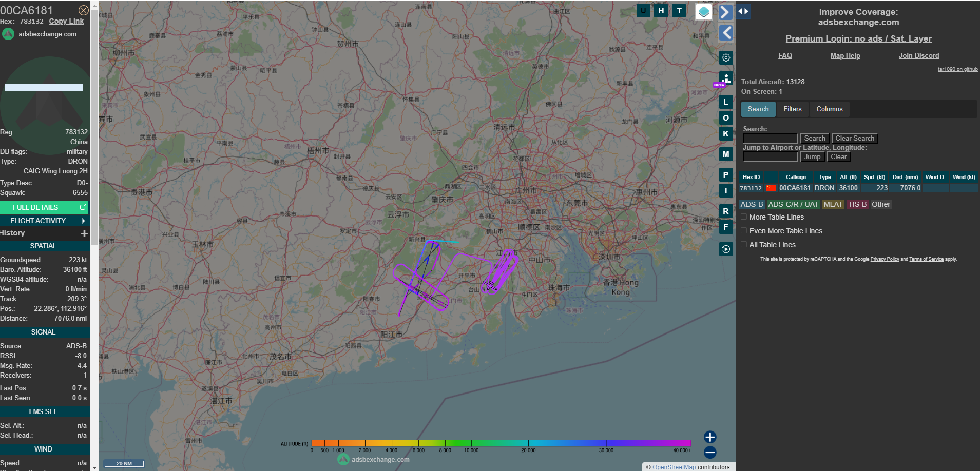Click the Clear button beside Jump
This screenshot has width=980, height=471.
pos(839,157)
